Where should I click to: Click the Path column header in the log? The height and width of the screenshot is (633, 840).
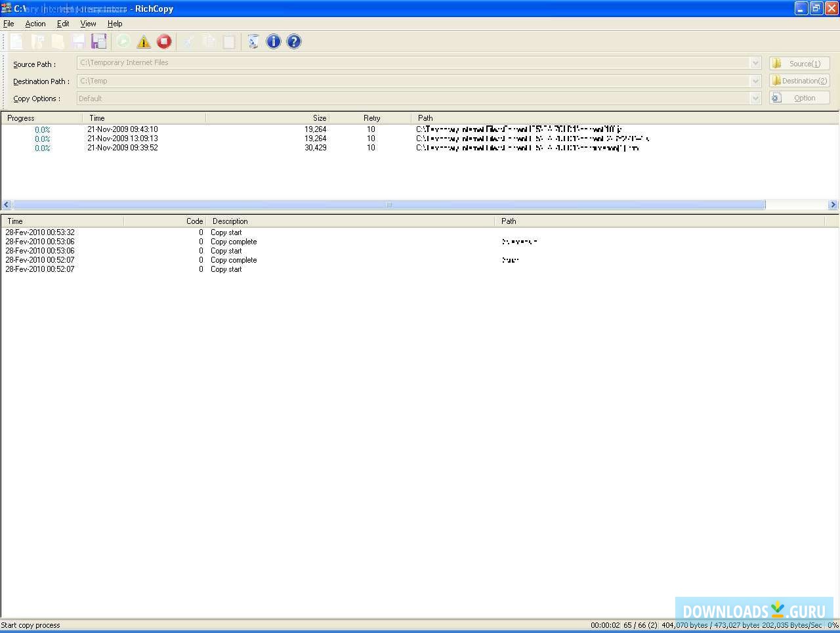pyautogui.click(x=660, y=221)
